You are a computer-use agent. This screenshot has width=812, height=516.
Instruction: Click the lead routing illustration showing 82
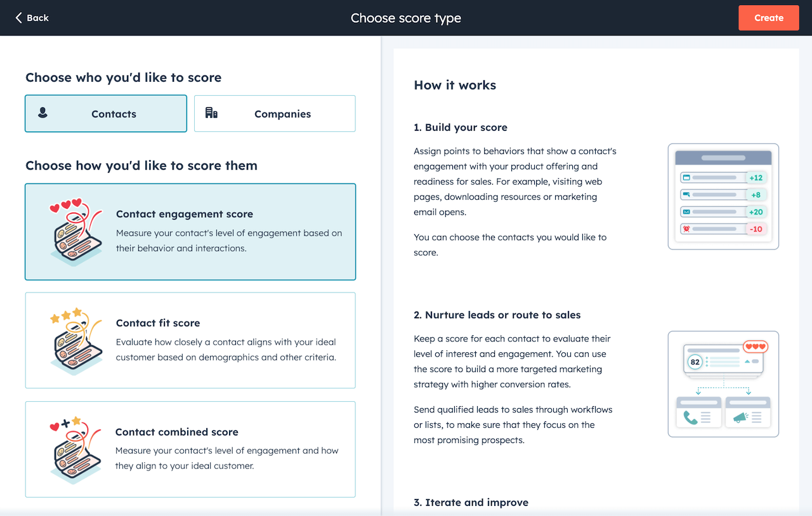(x=723, y=384)
